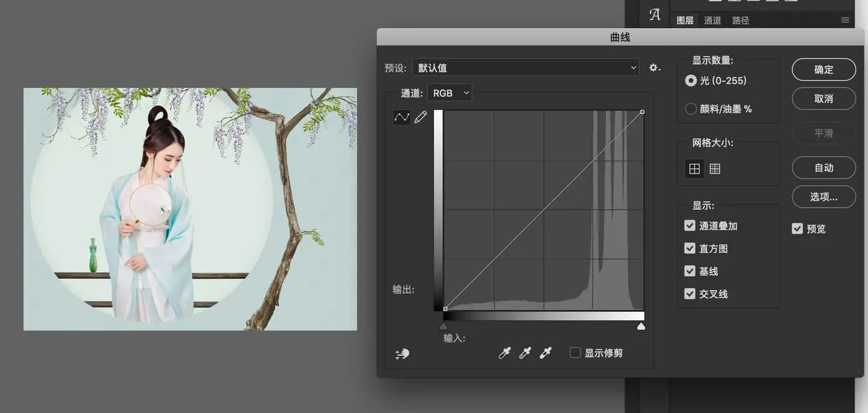Uncheck the 预览 preview checkbox
Viewport: 868px width, 413px height.
click(797, 229)
